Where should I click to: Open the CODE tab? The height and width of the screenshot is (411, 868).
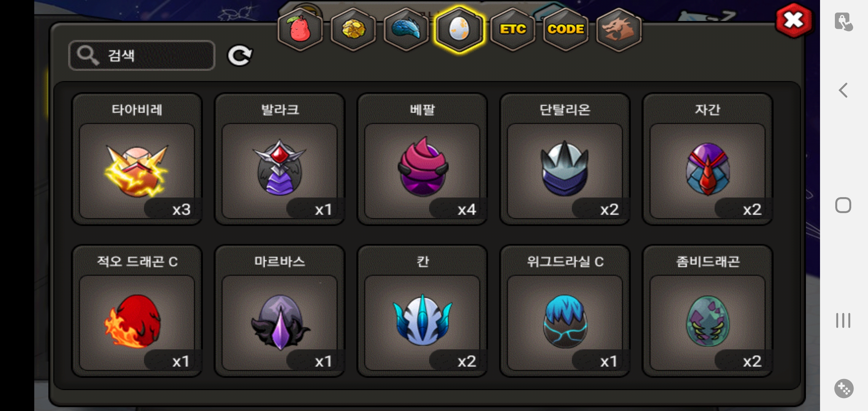pos(566,29)
